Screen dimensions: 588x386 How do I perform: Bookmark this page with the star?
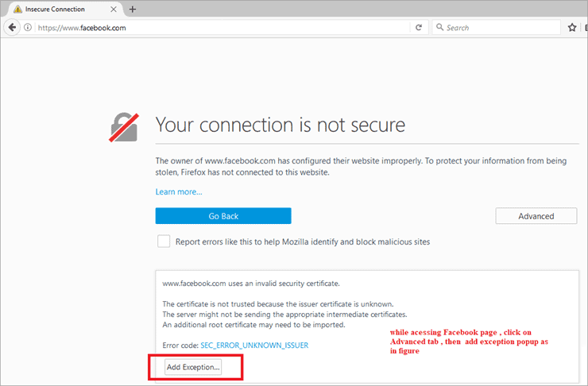pyautogui.click(x=572, y=27)
